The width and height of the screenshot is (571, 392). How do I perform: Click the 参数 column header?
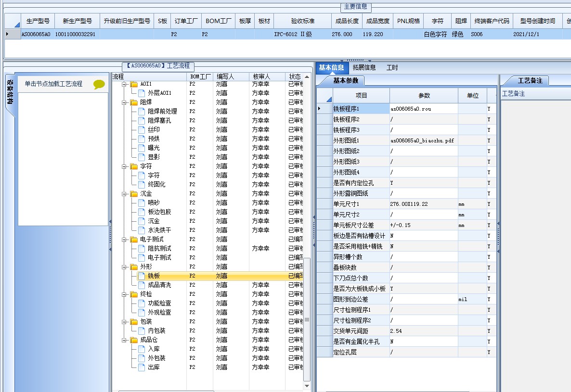tap(424, 96)
